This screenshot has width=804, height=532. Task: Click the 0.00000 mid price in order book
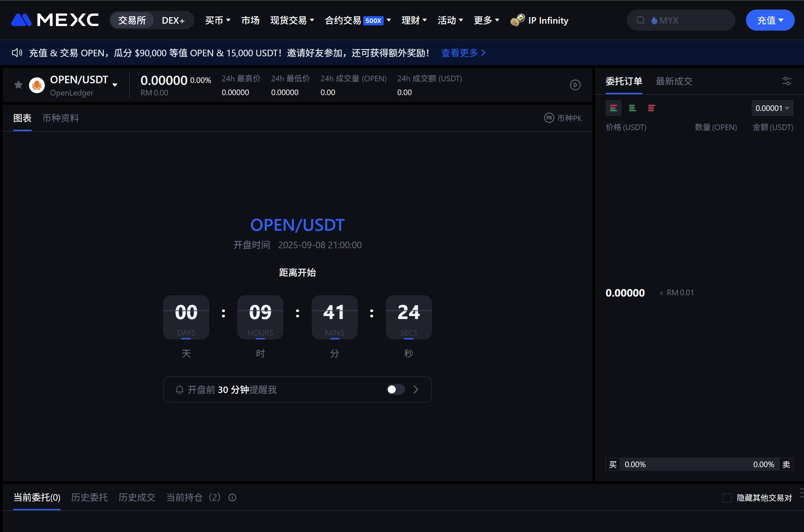point(625,293)
